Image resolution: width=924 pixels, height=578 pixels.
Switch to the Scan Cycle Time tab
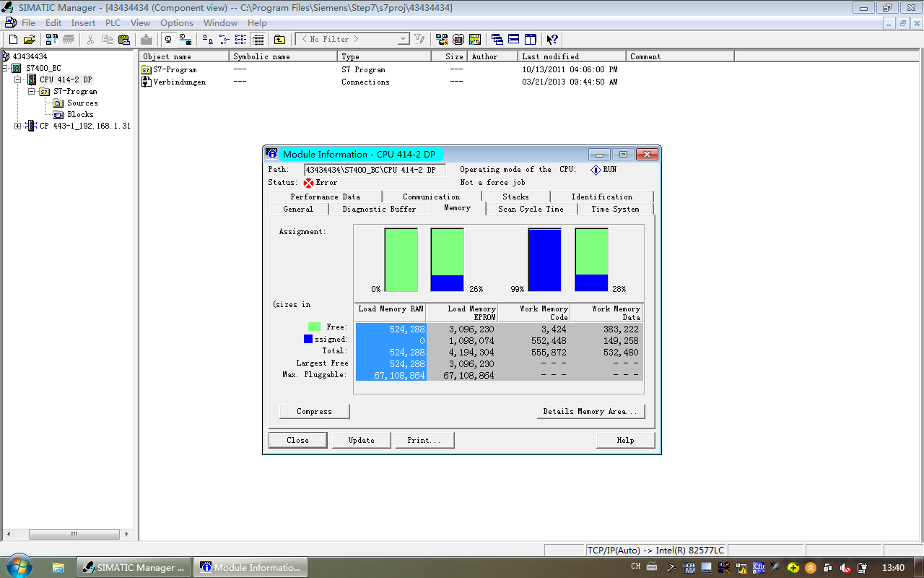pos(531,209)
